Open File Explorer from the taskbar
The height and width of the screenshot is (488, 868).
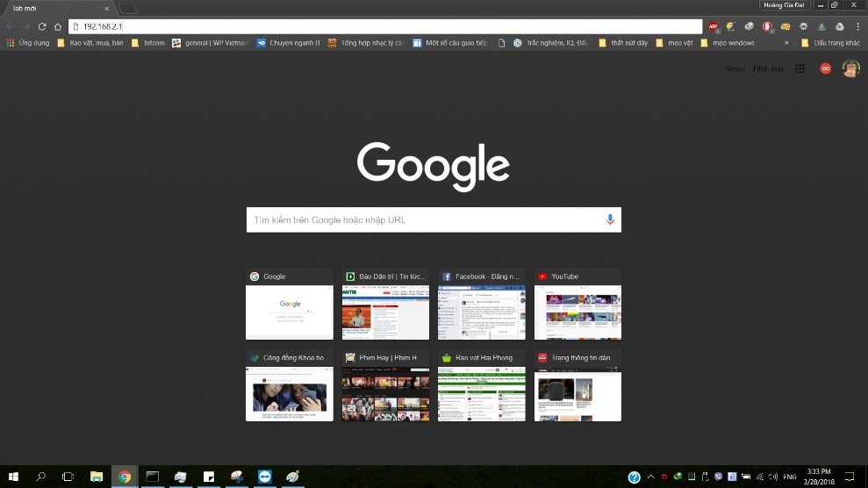point(97,477)
